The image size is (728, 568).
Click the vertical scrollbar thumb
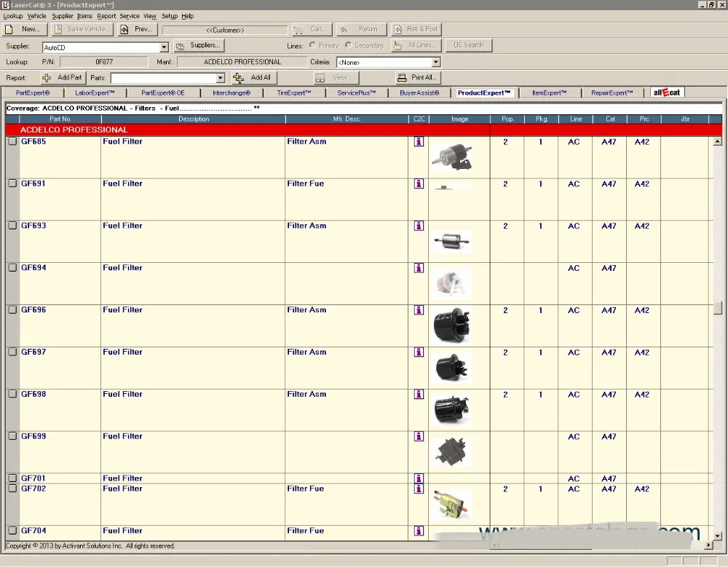coord(718,308)
